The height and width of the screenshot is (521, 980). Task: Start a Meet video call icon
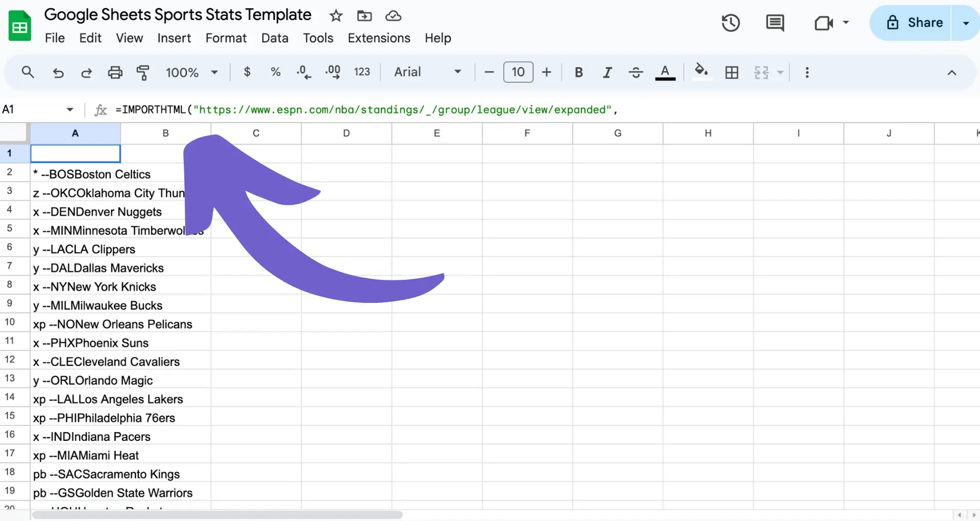[823, 23]
